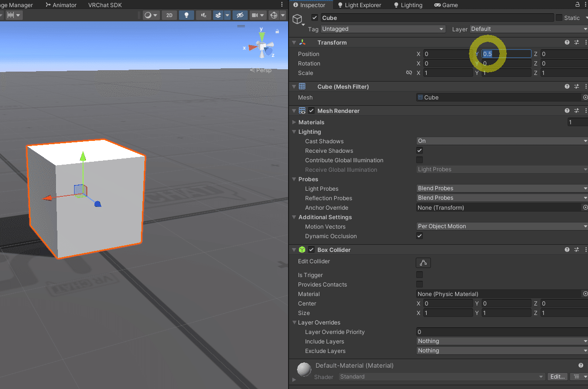Lock scene view rotation via padlock icon

tap(277, 31)
